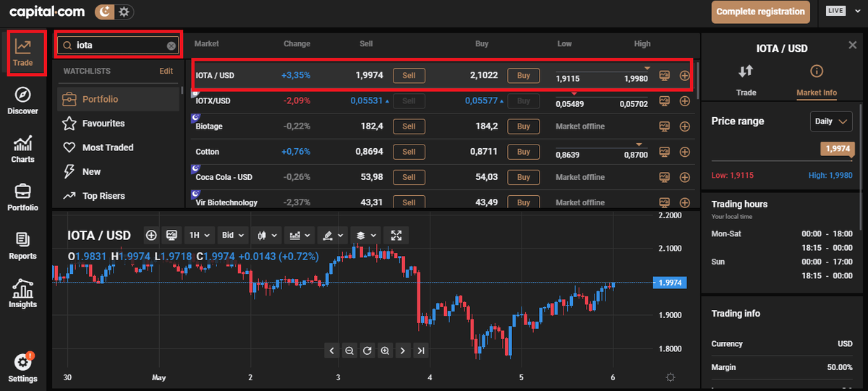
Task: Clear the iota search field
Action: (x=171, y=46)
